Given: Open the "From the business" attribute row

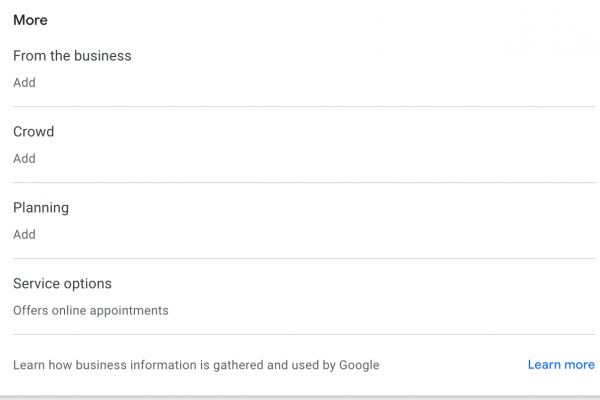Looking at the screenshot, I should click(72, 56).
